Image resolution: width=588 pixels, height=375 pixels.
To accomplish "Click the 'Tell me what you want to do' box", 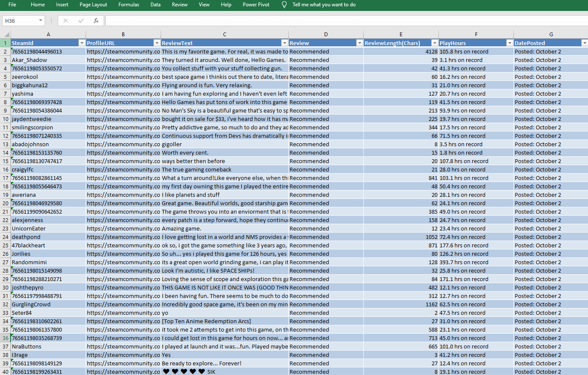I will pos(324,5).
